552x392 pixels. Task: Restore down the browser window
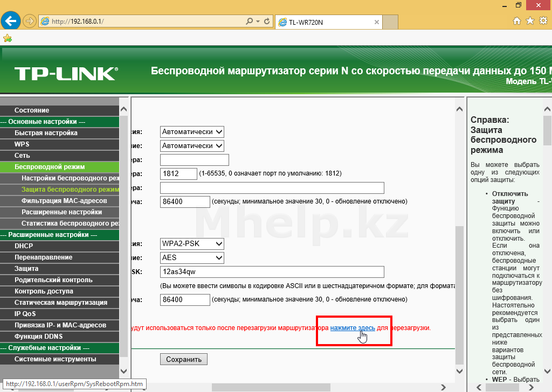tap(518, 5)
